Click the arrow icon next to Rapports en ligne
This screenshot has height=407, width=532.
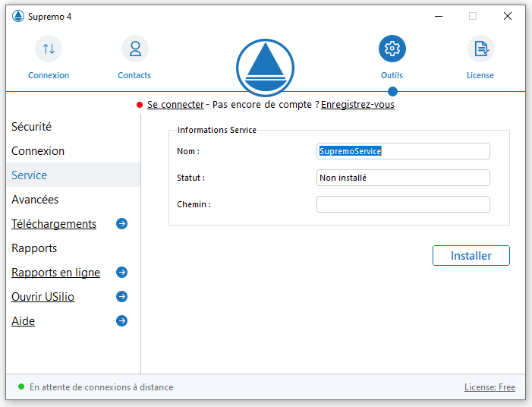[121, 273]
